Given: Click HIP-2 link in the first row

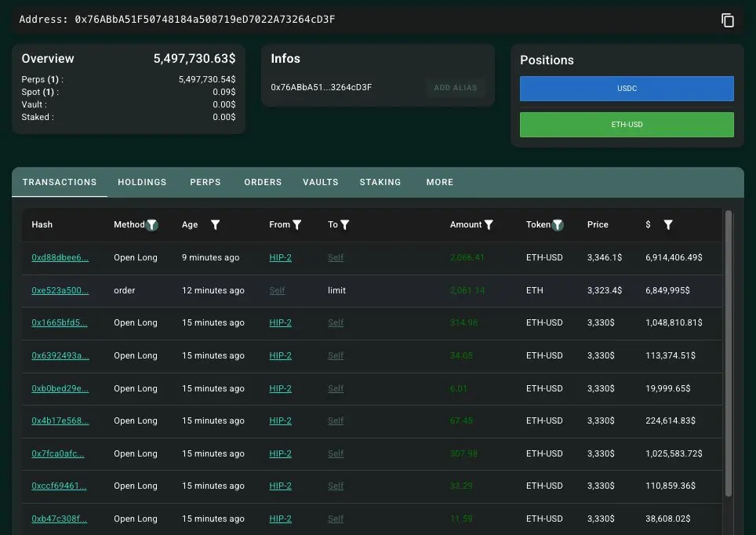Looking at the screenshot, I should [280, 257].
